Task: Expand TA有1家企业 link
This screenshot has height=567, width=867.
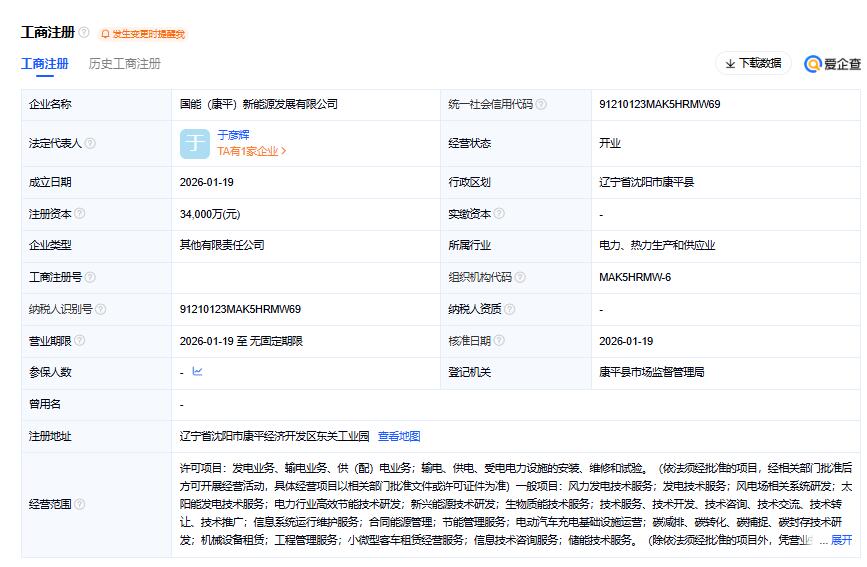Action: tap(252, 151)
